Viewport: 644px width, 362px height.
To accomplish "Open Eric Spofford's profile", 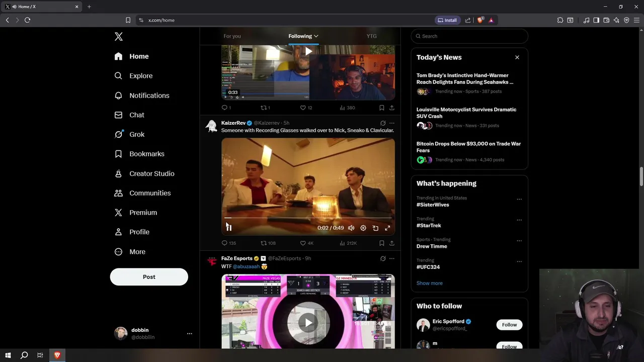I will [448, 322].
